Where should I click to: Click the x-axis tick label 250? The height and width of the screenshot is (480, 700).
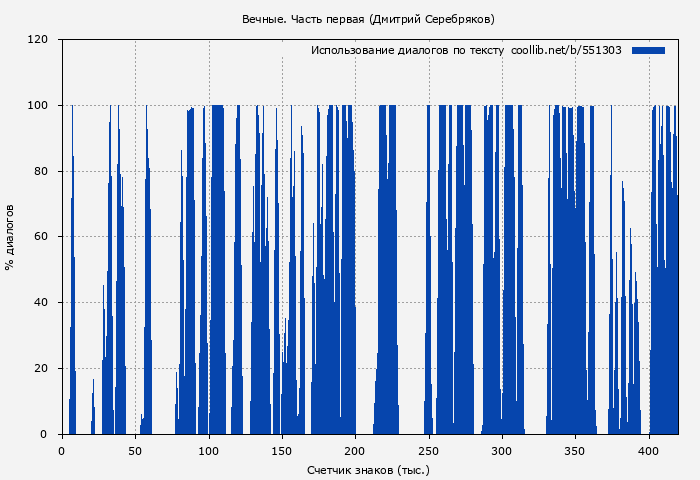429,451
